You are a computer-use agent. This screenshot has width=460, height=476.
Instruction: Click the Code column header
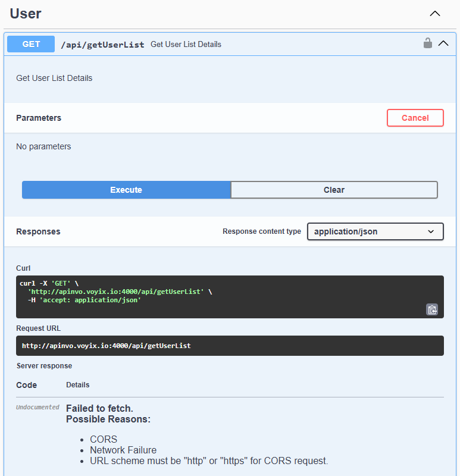tap(27, 385)
